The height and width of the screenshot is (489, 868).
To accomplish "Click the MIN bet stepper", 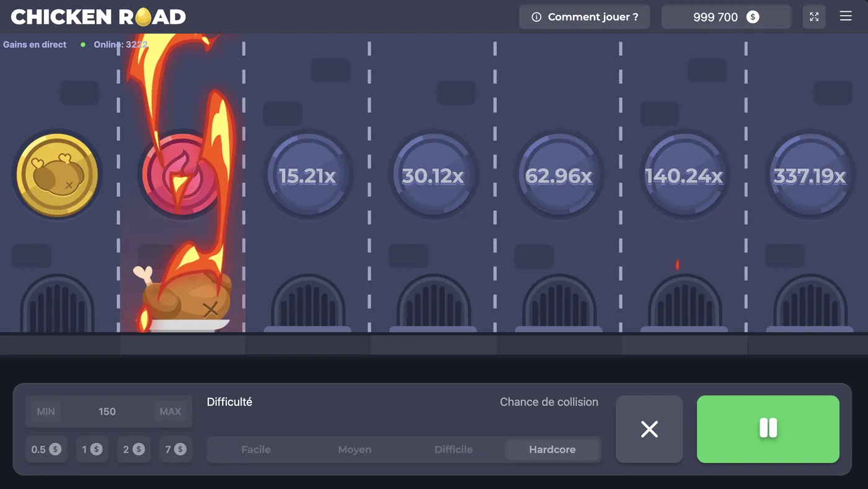I will point(45,411).
